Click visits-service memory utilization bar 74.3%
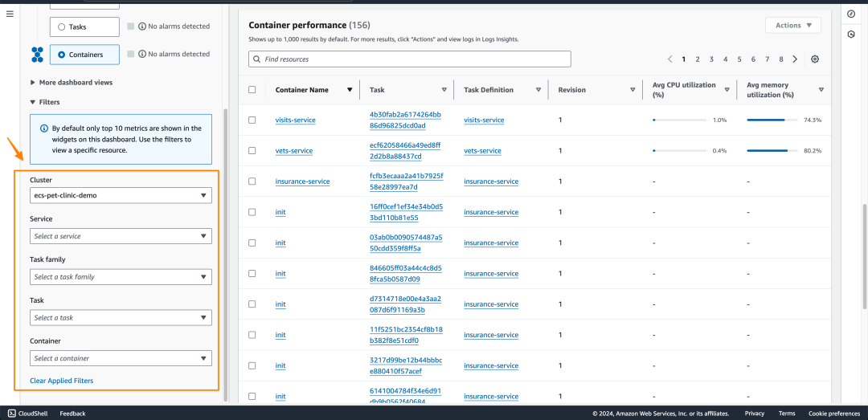This screenshot has height=420, width=868. click(773, 120)
